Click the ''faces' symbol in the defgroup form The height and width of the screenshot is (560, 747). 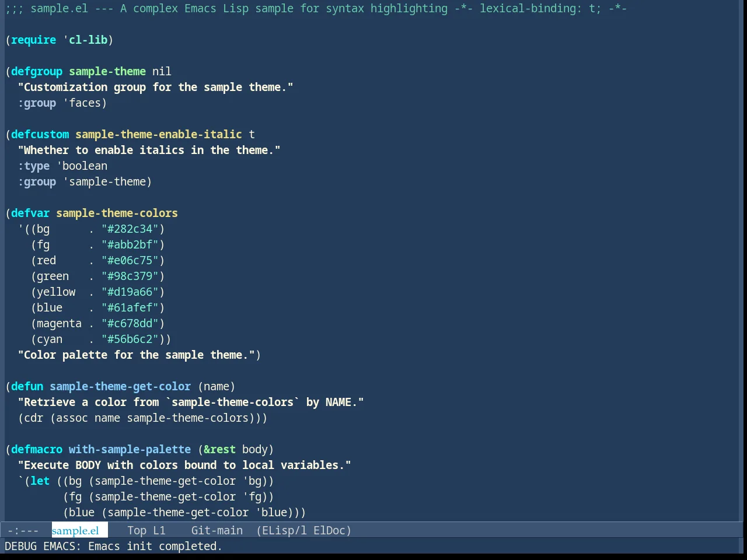82,103
